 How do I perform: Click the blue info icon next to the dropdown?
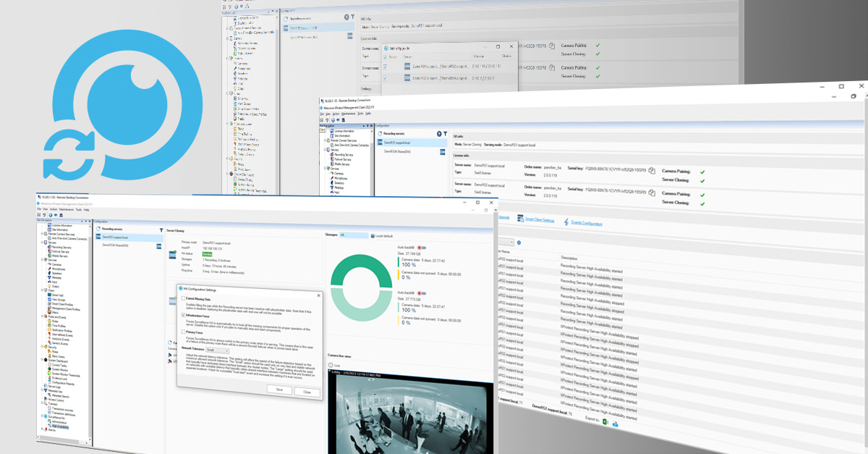coord(519,243)
